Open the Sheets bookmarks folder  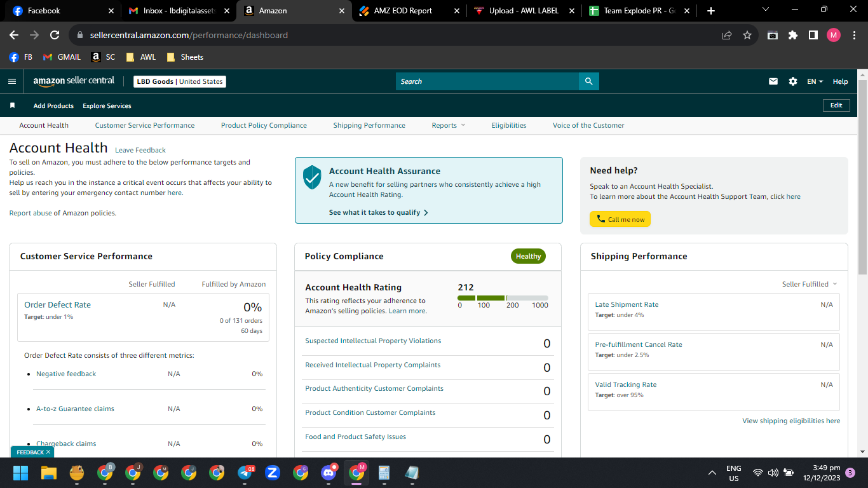pos(185,57)
